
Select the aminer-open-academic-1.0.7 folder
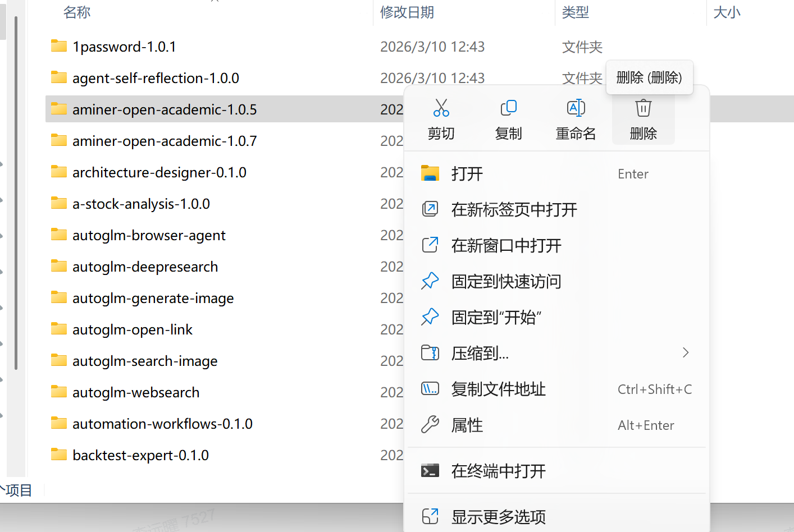[x=165, y=141]
